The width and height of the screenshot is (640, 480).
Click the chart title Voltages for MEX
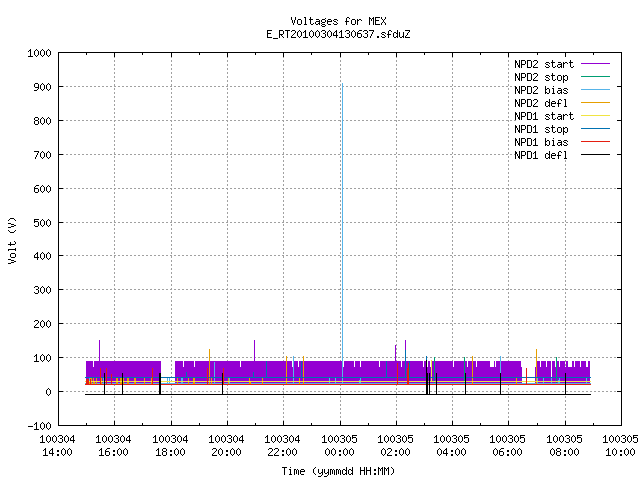(338, 21)
